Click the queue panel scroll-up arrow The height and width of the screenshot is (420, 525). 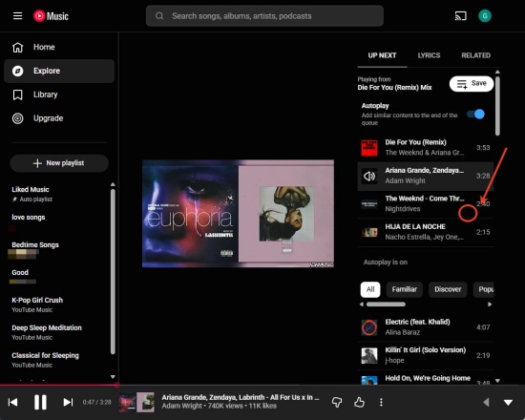coord(497,72)
